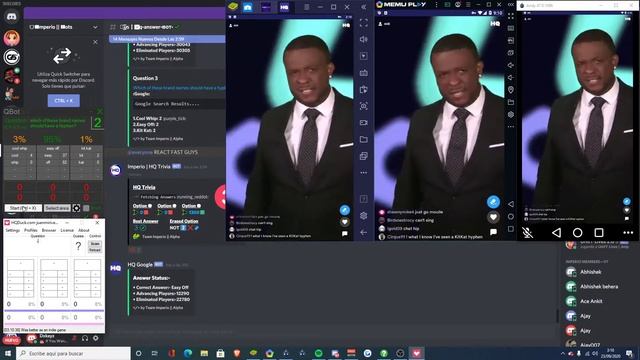Tap heart icon in MEmu HQ stream
This screenshot has width=640, height=360.
click(x=493, y=217)
